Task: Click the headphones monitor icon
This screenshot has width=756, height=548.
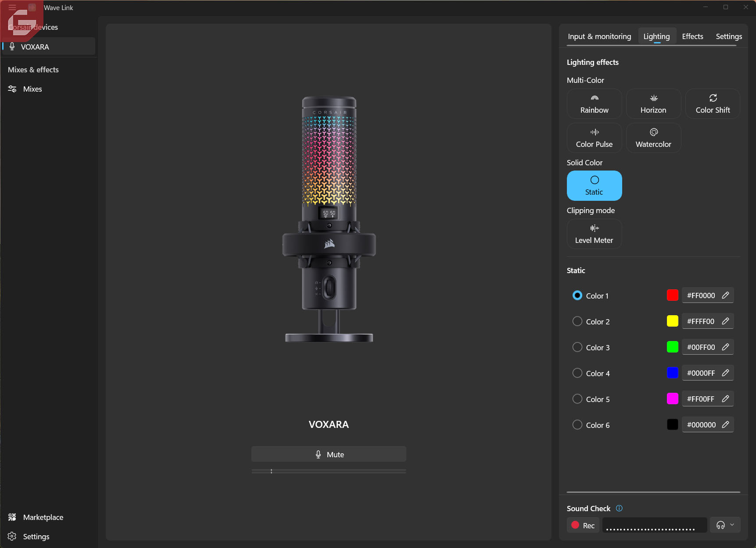Action: coord(720,525)
